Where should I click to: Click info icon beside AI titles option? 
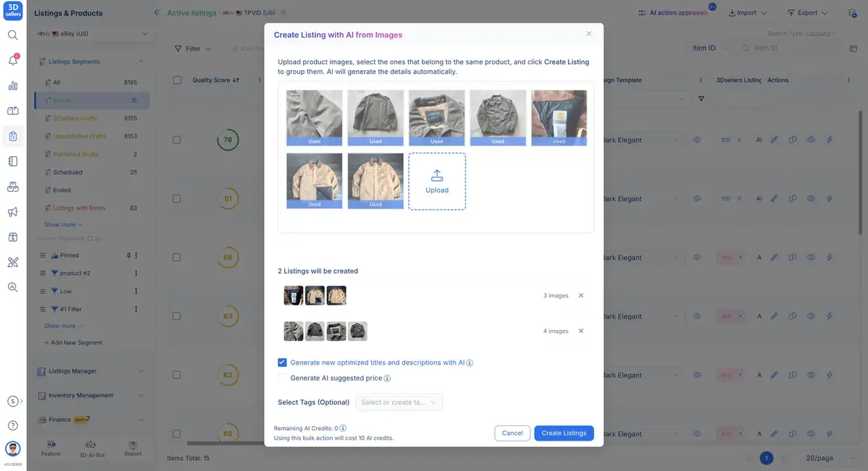point(470,363)
